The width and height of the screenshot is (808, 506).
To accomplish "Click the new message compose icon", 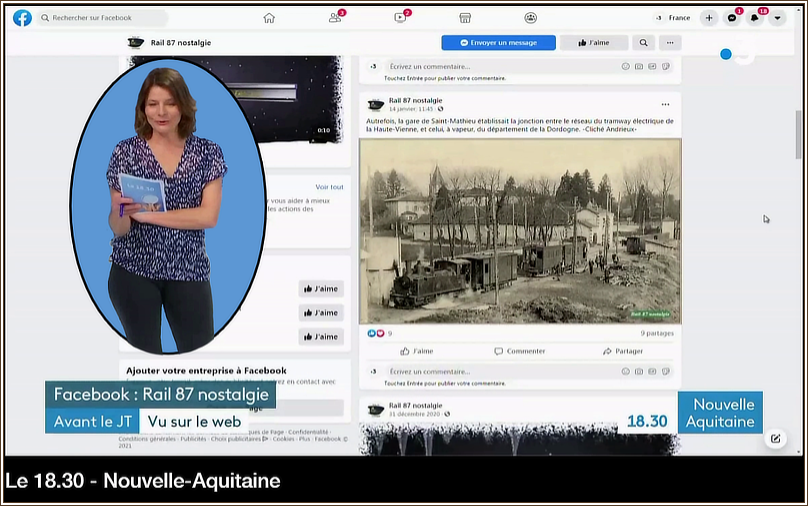I will point(775,438).
